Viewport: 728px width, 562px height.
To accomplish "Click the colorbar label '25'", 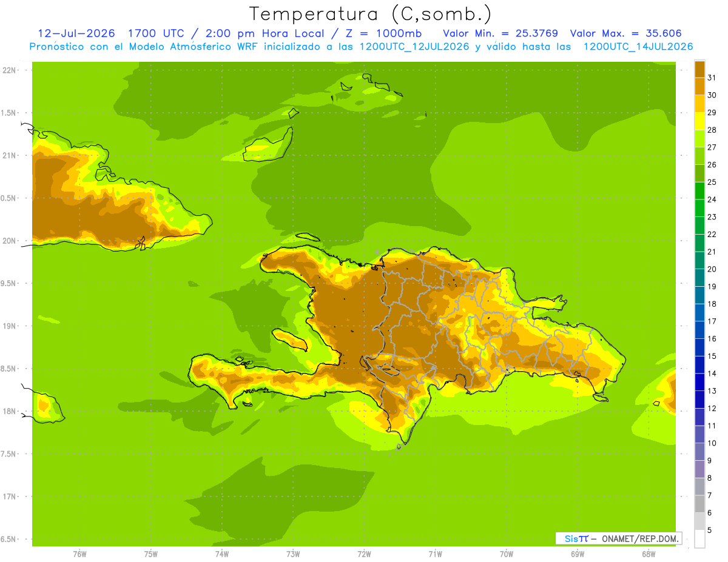I will pos(712,182).
